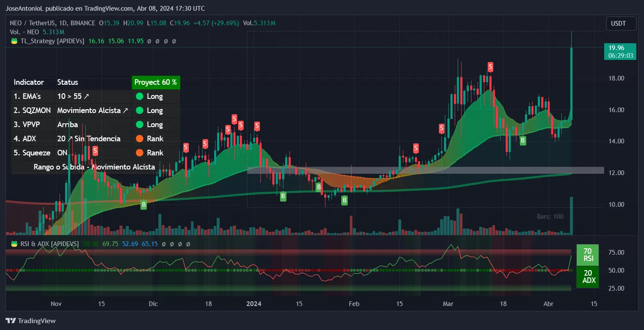This screenshot has width=644, height=330.
Task: Click the red S sell marker near 18.00
Action: pyautogui.click(x=490, y=67)
